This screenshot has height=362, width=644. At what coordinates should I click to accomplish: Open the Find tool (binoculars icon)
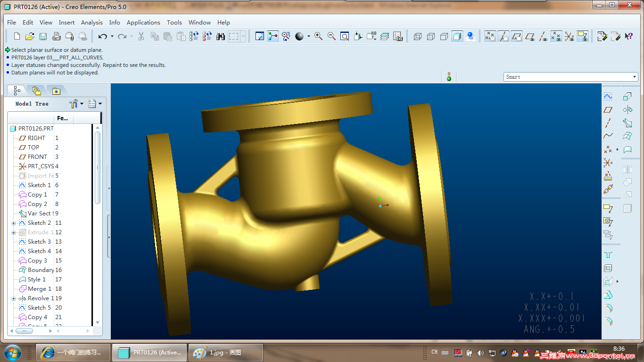tap(221, 36)
